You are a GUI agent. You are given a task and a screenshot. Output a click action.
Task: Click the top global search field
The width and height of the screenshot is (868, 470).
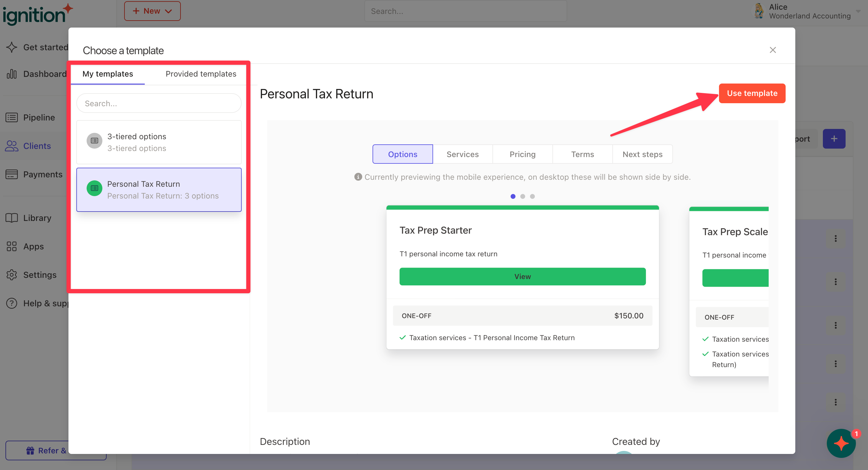(x=466, y=11)
